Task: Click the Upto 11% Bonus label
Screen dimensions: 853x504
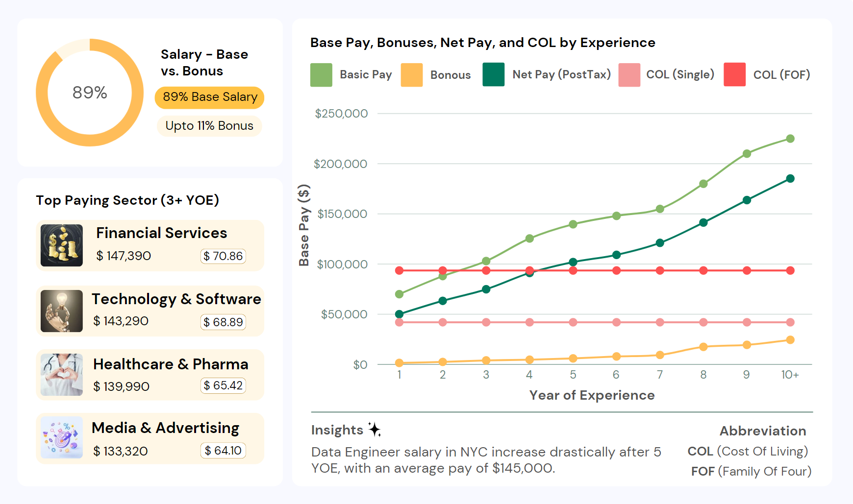Action: pyautogui.click(x=209, y=126)
